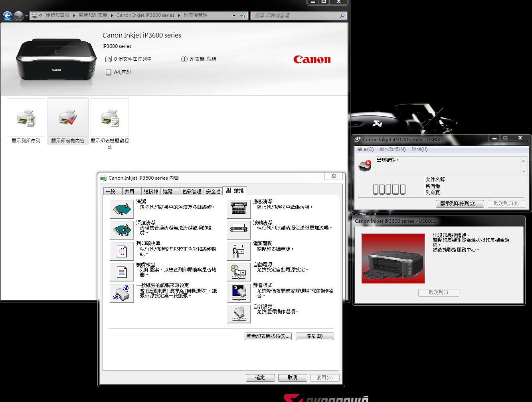Open the recent pages dropdown arrow
The height and width of the screenshot is (402, 532).
[26, 16]
